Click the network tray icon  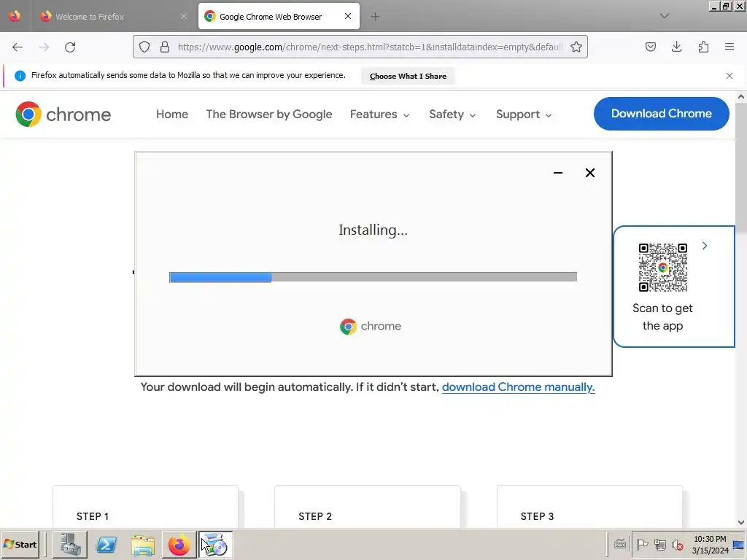pyautogui.click(x=659, y=544)
